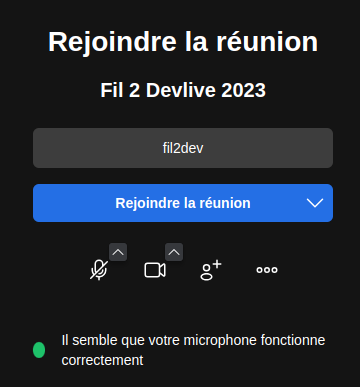Click the video camera icon
The width and height of the screenshot is (360, 387).
pos(155,270)
